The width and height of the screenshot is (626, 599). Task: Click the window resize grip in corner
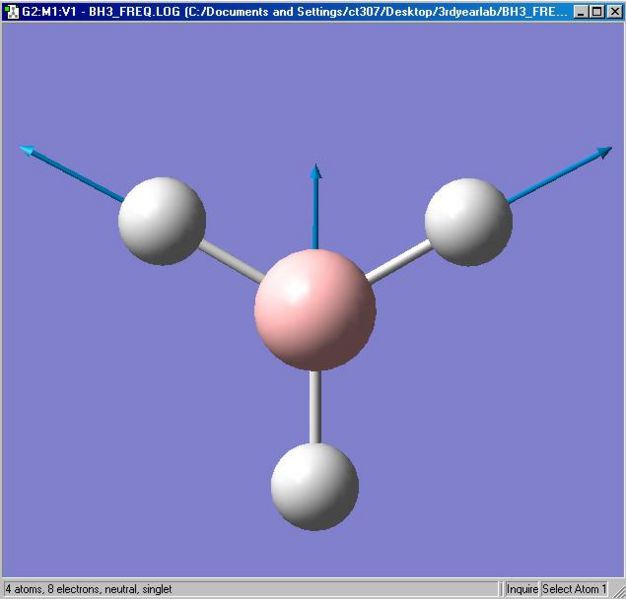click(618, 590)
